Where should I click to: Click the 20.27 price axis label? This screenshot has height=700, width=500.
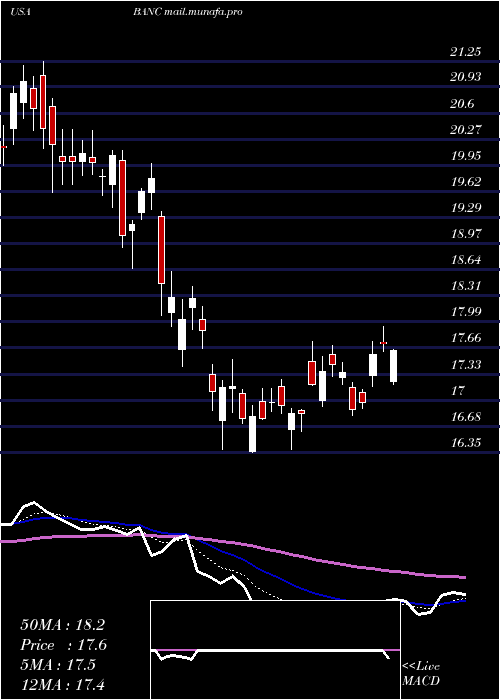click(466, 130)
